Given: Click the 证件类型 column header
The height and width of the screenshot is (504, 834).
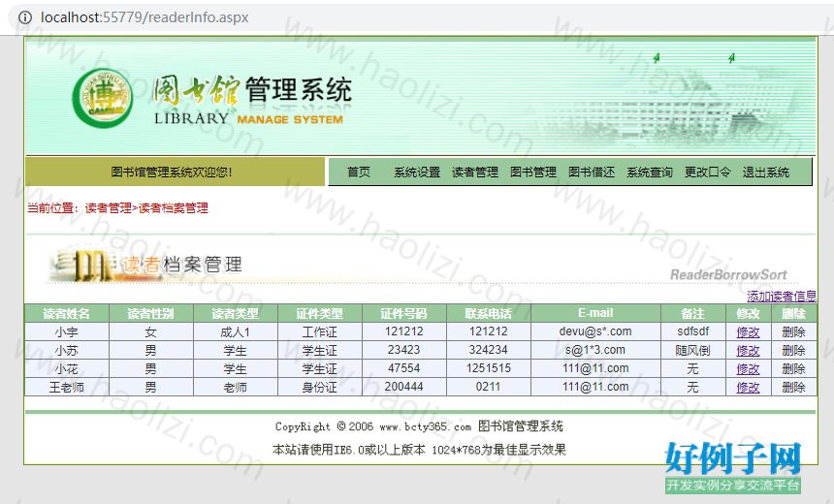Looking at the screenshot, I should coord(320,314).
